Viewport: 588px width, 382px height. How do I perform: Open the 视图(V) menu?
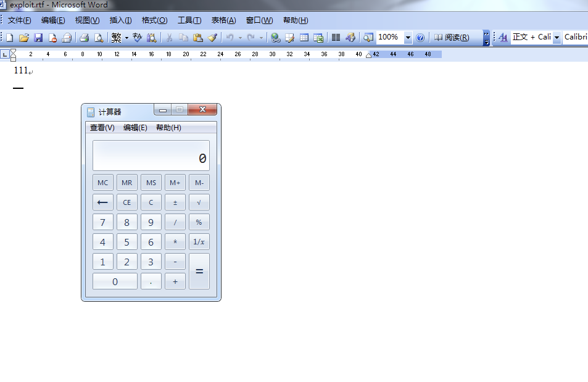[88, 20]
